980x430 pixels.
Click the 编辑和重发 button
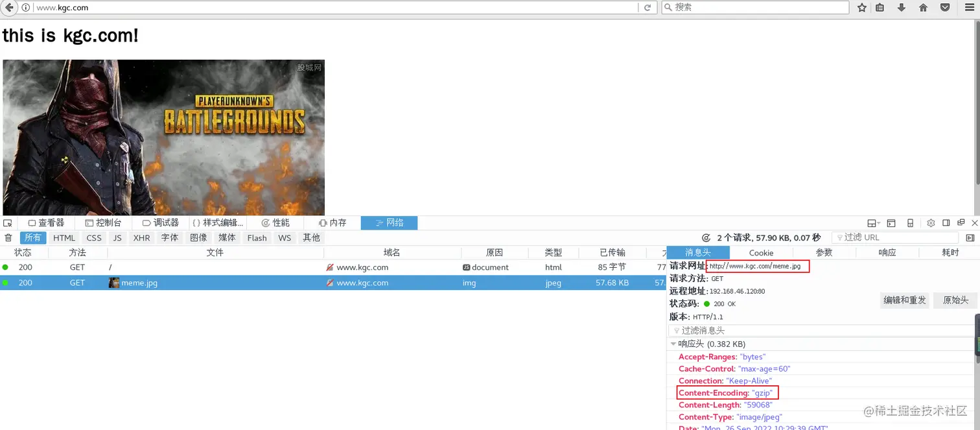tap(904, 300)
